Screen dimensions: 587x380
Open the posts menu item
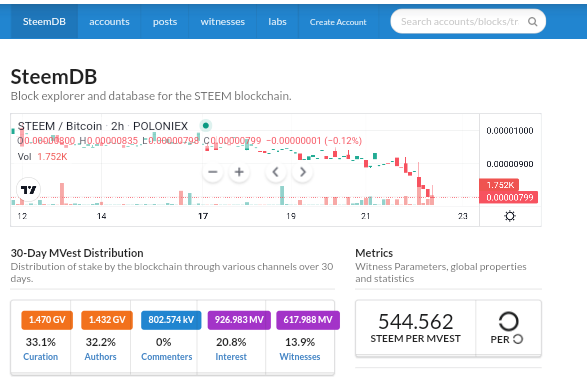point(165,22)
